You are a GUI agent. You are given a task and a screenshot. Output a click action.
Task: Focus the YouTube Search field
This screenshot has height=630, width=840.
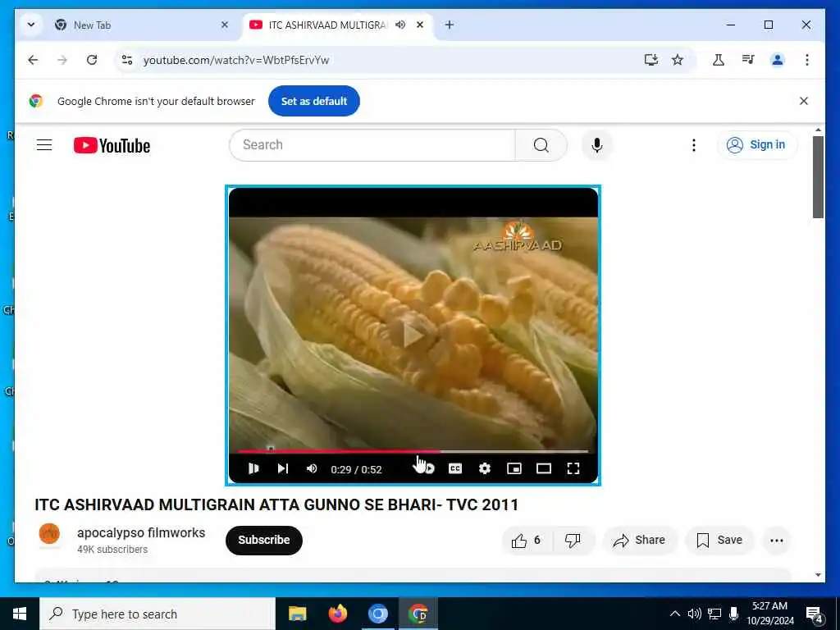[372, 144]
